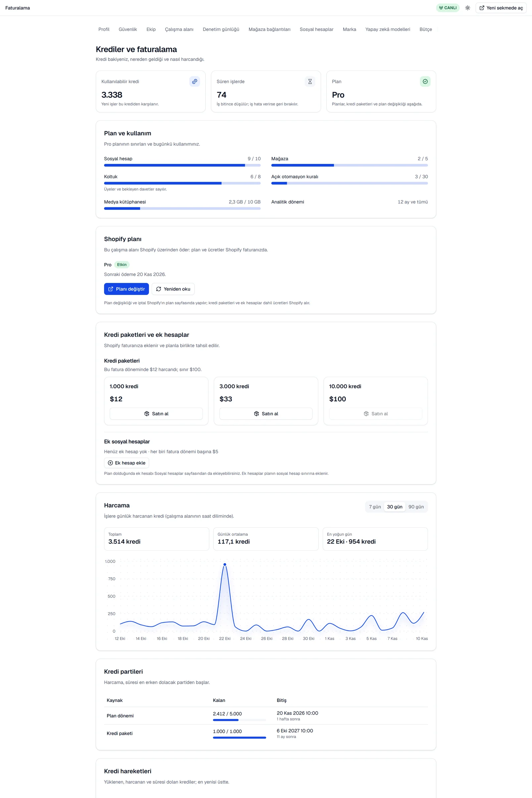Open the Profil tab
Viewport: 532px width, 798px height.
pos(104,30)
